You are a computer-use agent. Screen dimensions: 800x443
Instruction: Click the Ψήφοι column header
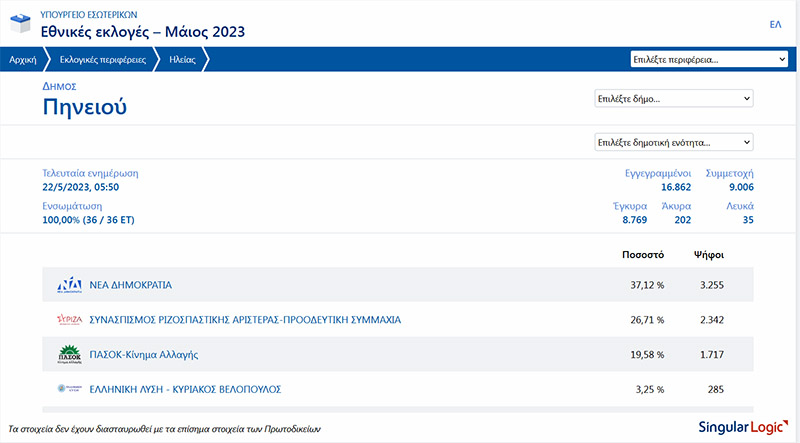pos(709,254)
